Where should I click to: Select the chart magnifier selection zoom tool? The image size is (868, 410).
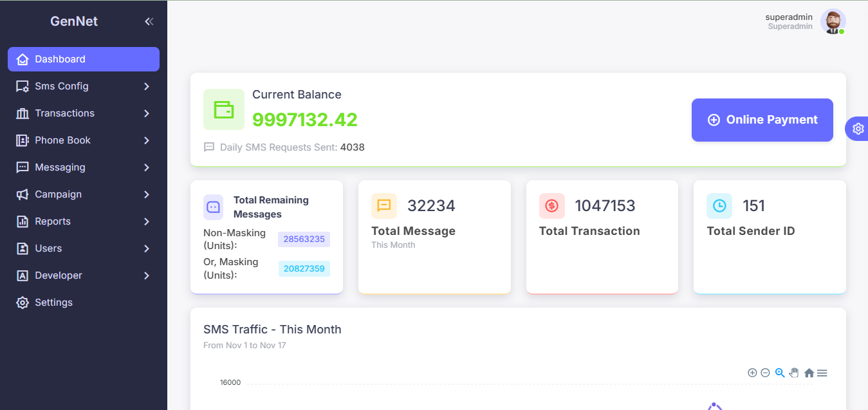pos(780,373)
